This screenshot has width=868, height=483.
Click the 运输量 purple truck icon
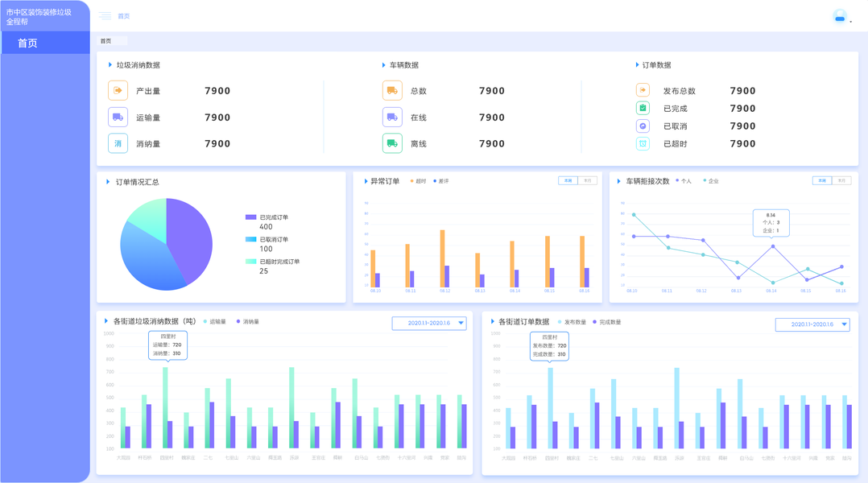tap(118, 117)
